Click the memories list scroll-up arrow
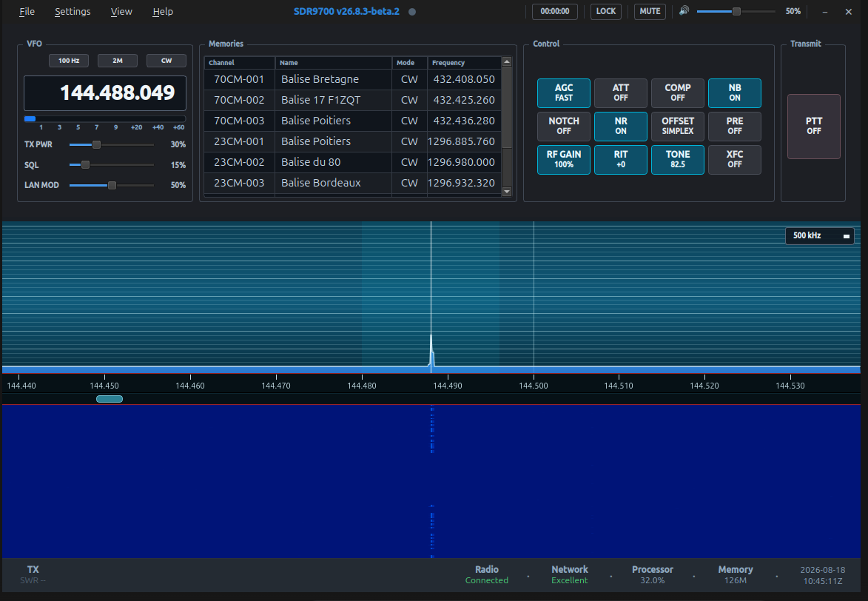Viewport: 868px width, 601px height. [506, 61]
